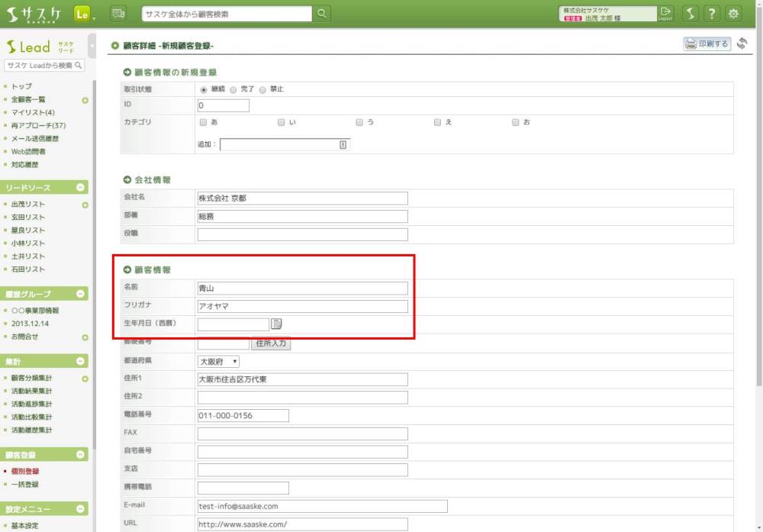Open the help question mark icon

coord(711,14)
